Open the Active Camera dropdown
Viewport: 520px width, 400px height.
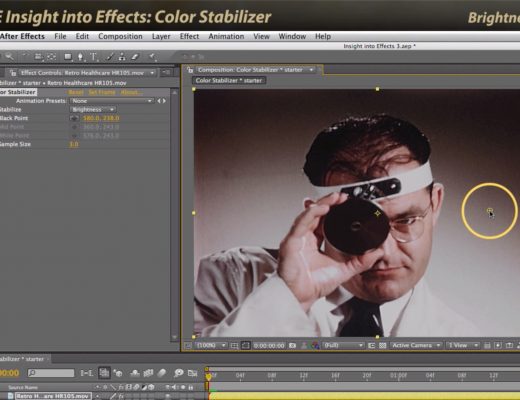(416, 346)
